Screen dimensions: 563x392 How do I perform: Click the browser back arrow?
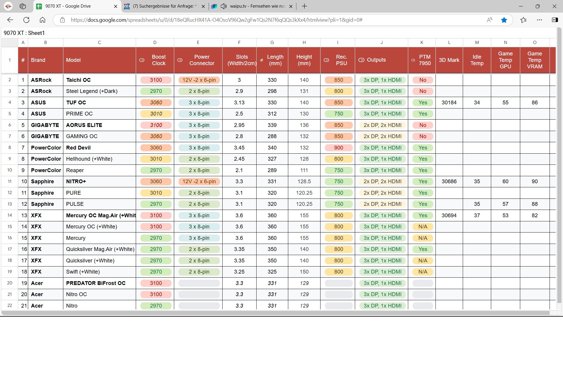[x=10, y=20]
